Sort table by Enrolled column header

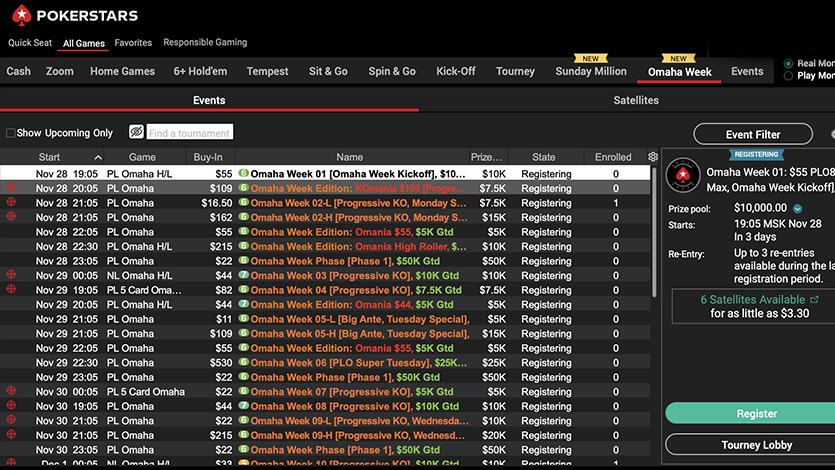[613, 157]
